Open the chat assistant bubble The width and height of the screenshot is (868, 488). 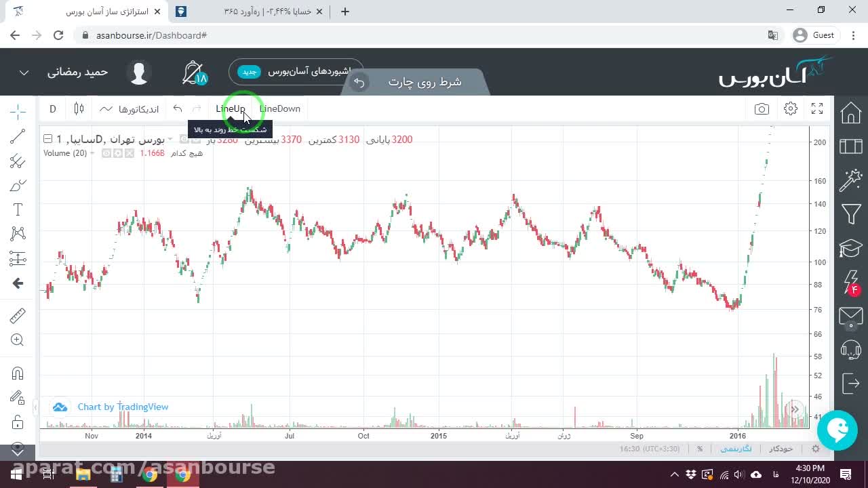pos(837,430)
